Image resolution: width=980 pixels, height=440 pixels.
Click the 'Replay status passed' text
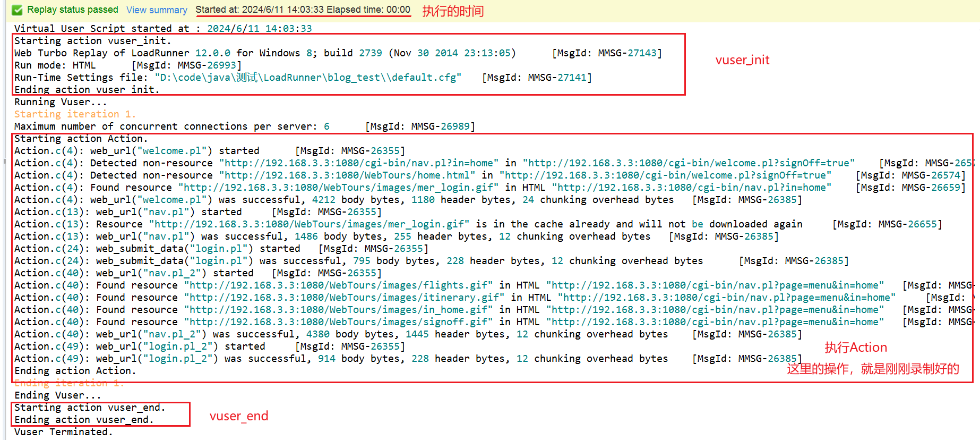pos(73,10)
